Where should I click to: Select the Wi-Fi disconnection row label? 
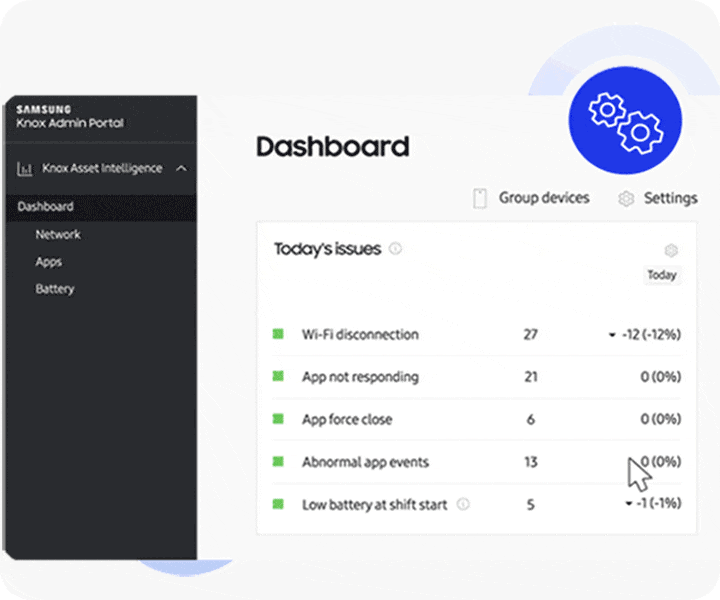click(x=360, y=334)
